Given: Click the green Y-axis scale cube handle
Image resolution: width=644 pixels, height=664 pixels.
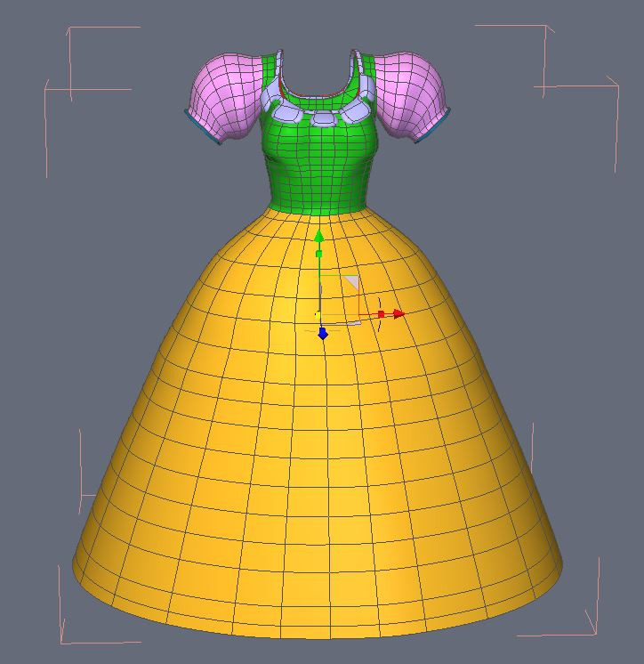Looking at the screenshot, I should 319,254.
